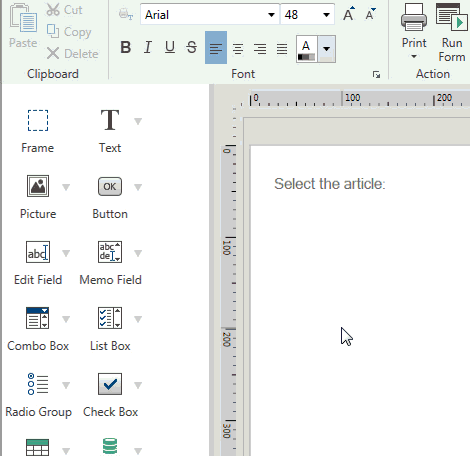
Task: Toggle strikethrough formatting
Action: click(192, 47)
